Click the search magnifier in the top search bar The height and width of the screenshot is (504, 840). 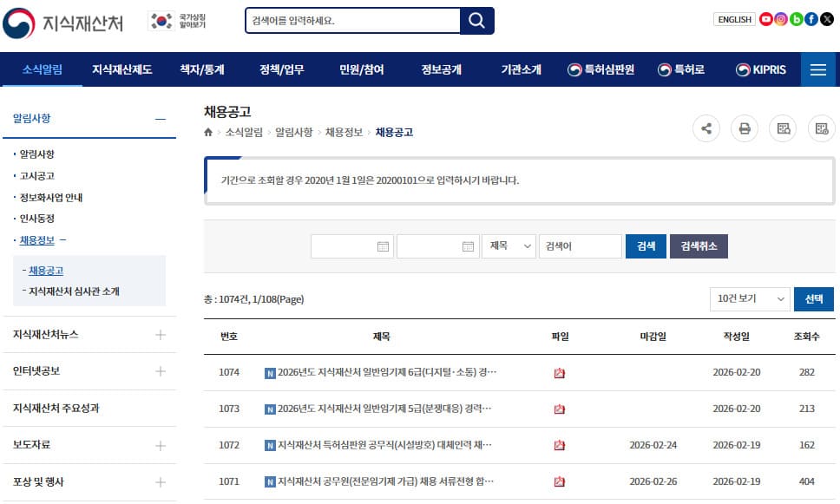(x=476, y=20)
